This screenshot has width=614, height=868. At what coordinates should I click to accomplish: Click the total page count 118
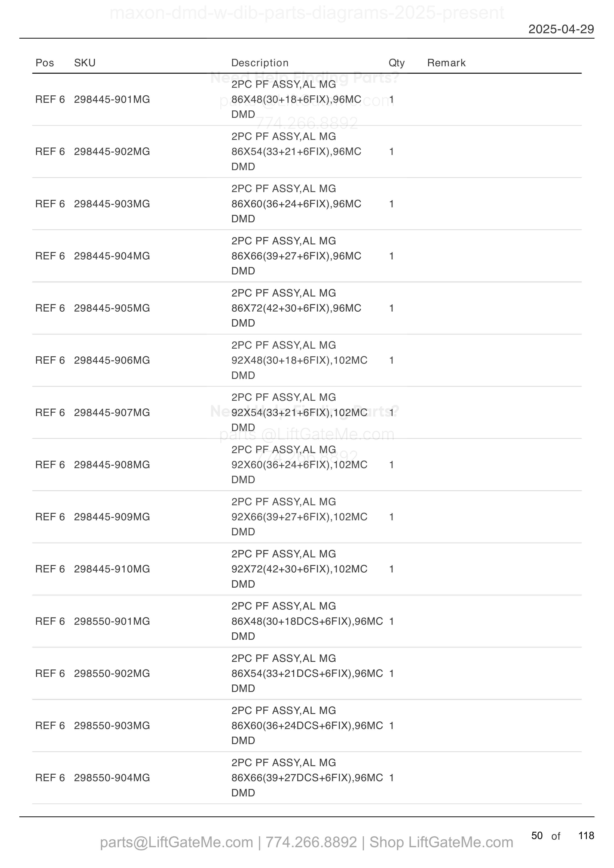click(x=586, y=836)
